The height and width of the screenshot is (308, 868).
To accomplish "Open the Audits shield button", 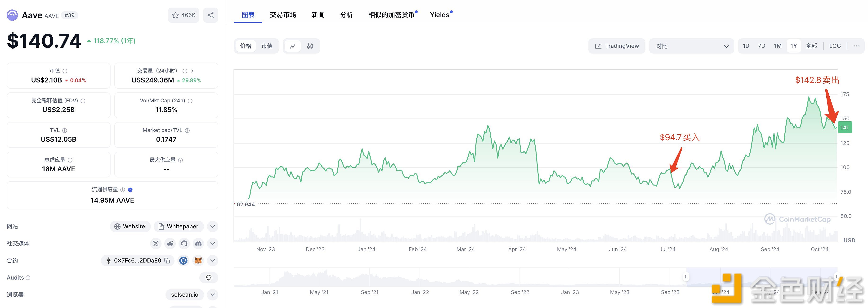I will tap(209, 278).
